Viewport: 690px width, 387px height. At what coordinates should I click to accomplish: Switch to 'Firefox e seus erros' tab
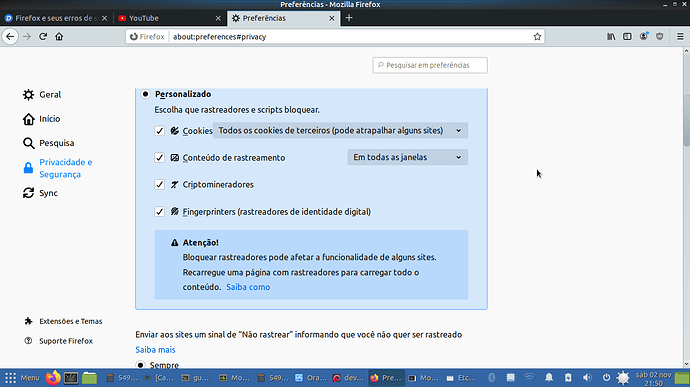(x=56, y=18)
